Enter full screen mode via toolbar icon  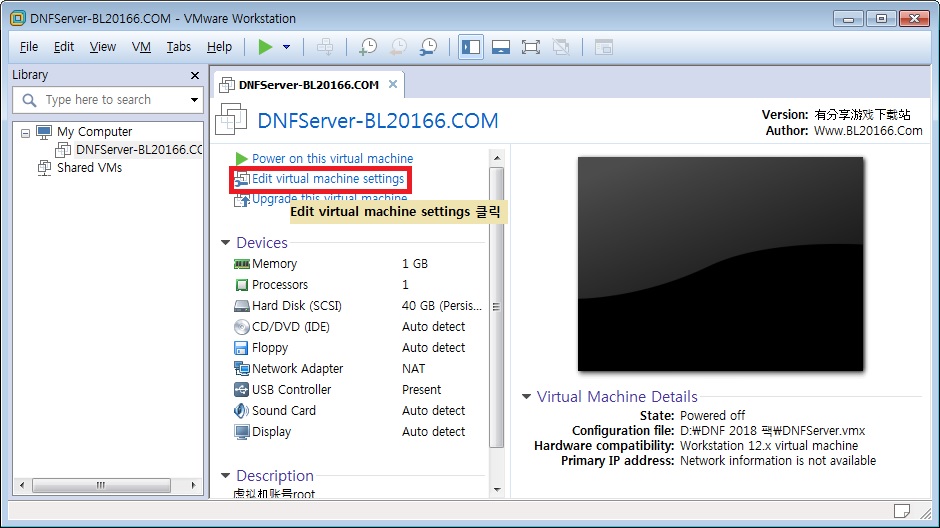531,47
